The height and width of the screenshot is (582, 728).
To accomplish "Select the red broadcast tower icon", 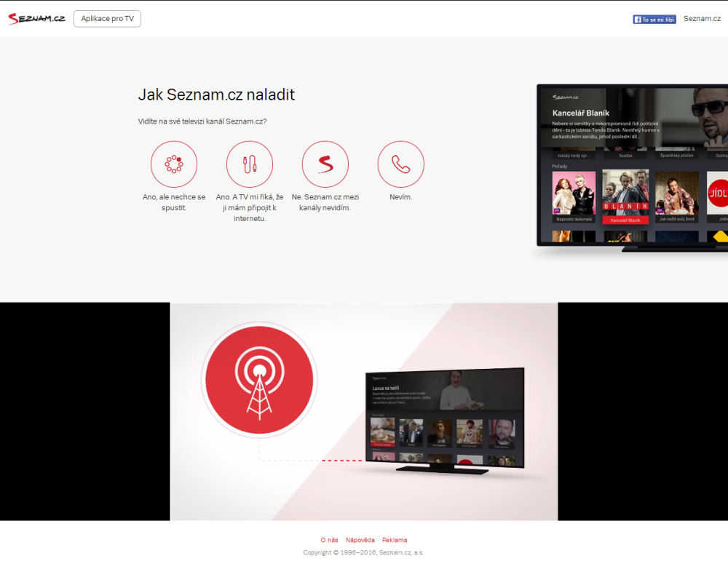I will (x=259, y=378).
